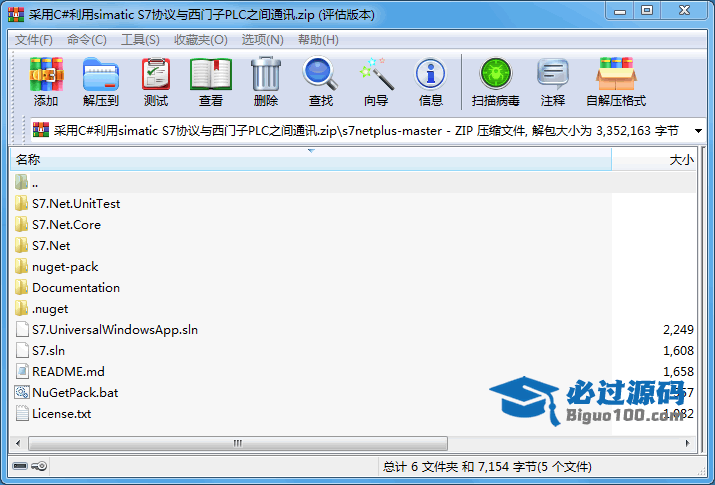Click the S7.Net.Core folder icon
Image resolution: width=715 pixels, height=485 pixels.
click(21, 224)
